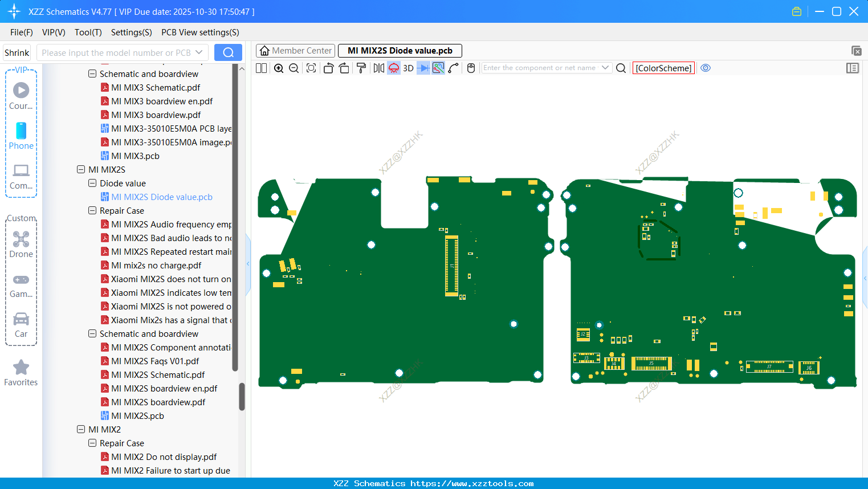The image size is (868, 489).
Task: Click the paint roller format icon
Action: (361, 68)
